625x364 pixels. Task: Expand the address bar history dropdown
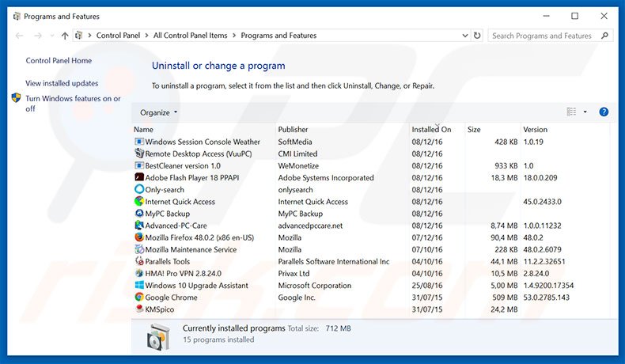click(464, 36)
